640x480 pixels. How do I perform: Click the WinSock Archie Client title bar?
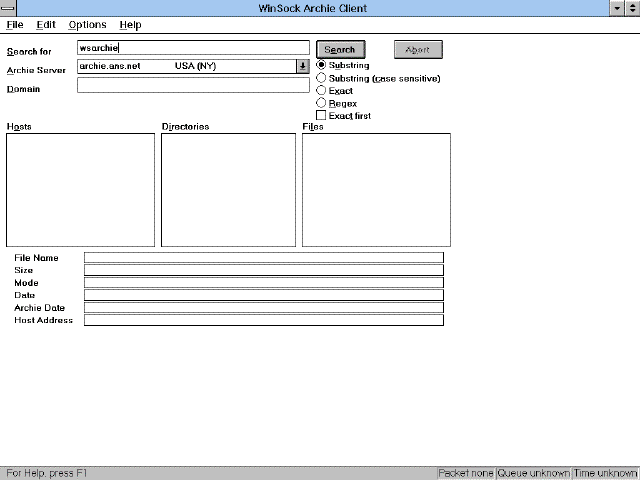[x=313, y=8]
